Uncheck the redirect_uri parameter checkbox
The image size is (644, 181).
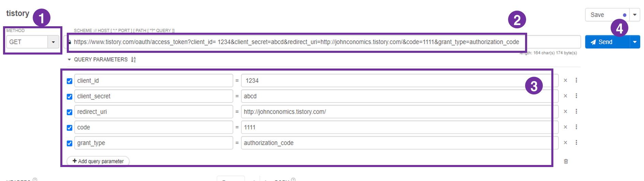point(70,112)
